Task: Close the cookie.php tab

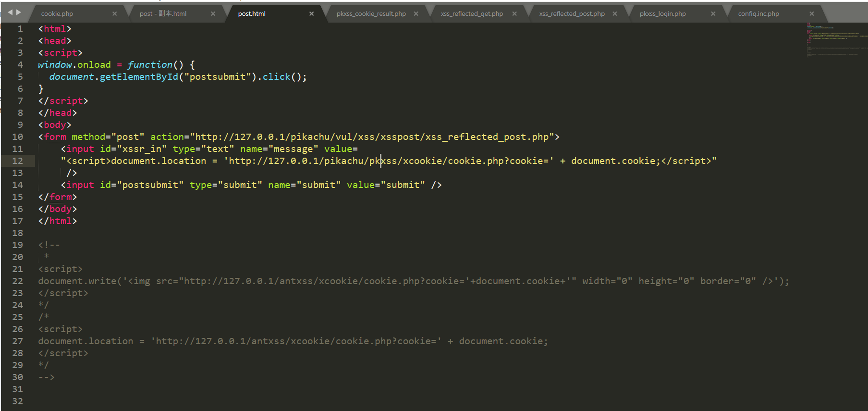Action: pyautogui.click(x=114, y=13)
